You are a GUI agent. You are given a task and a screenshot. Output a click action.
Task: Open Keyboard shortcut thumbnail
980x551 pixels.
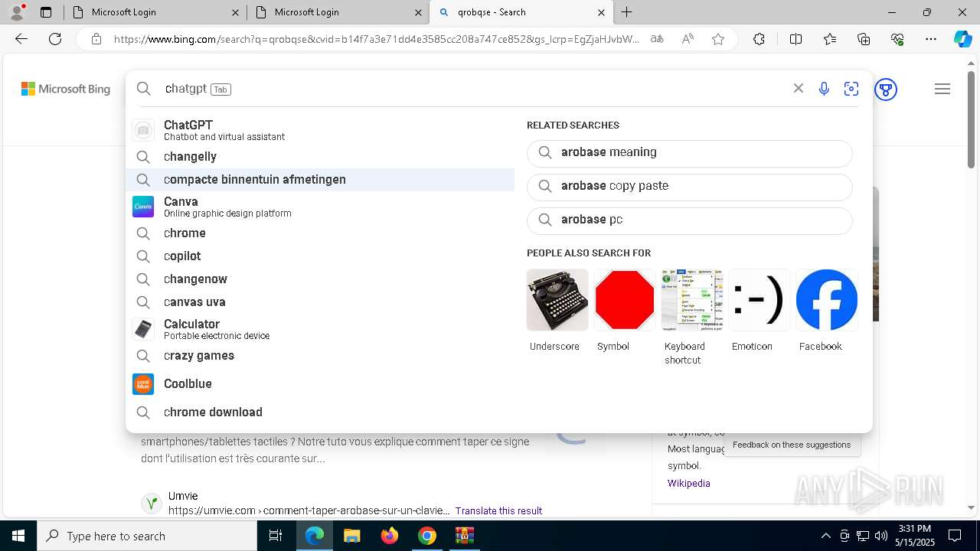(692, 300)
